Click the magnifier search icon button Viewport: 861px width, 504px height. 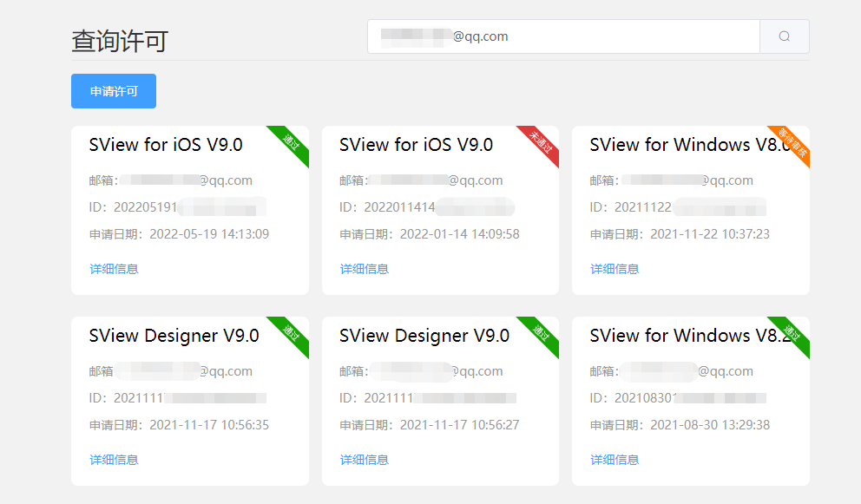point(784,36)
